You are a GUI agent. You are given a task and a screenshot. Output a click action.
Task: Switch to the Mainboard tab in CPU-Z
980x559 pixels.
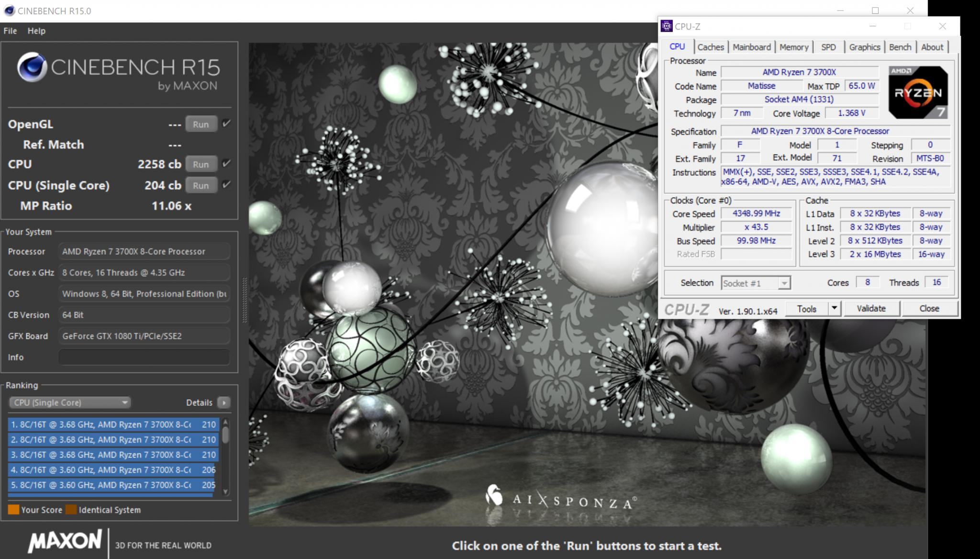pyautogui.click(x=752, y=47)
